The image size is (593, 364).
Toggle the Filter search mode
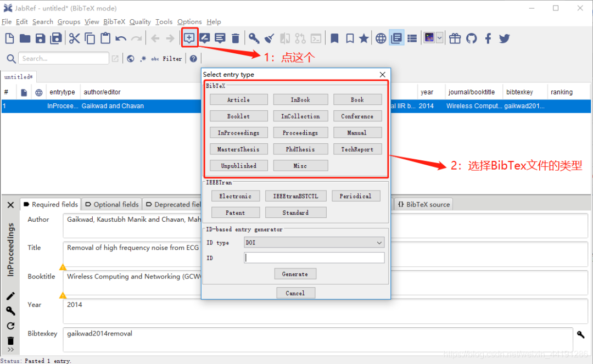(x=172, y=59)
